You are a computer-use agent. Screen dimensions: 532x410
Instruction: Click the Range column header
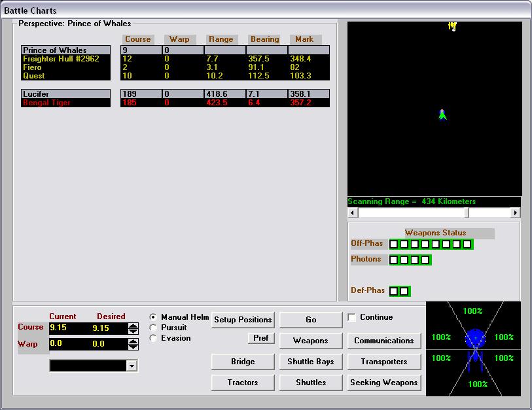point(221,39)
